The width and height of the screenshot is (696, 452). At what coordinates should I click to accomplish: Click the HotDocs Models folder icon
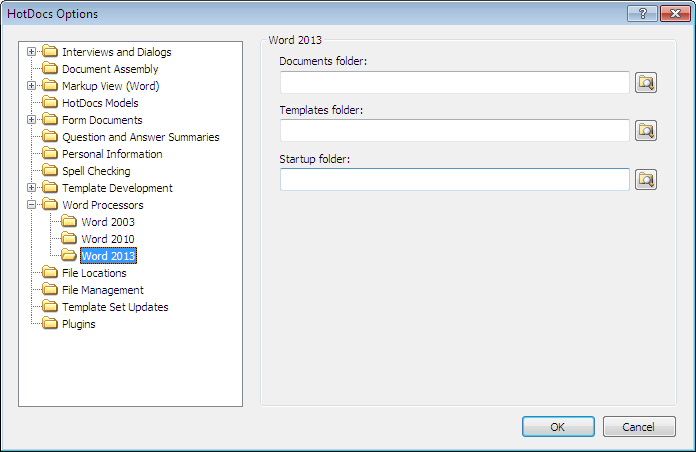50,103
